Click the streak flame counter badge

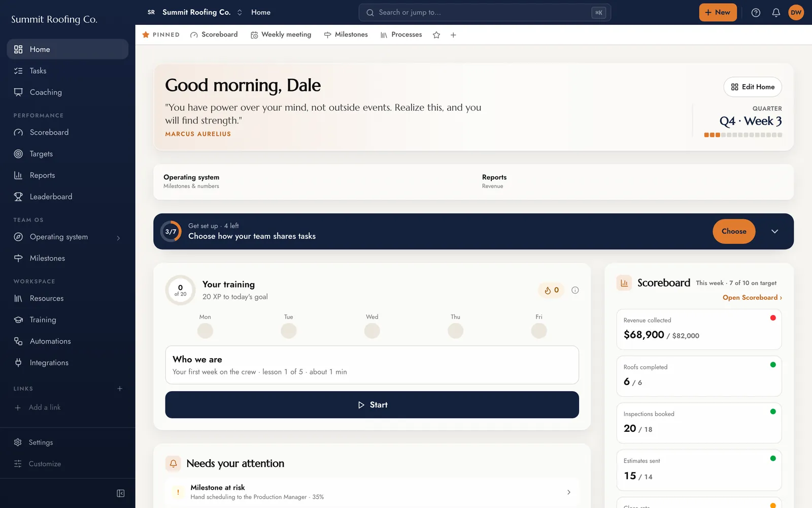[551, 290]
